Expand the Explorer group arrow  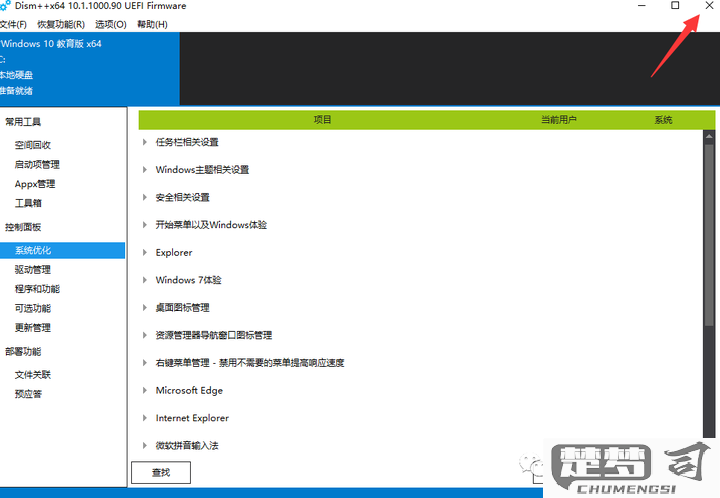click(145, 252)
